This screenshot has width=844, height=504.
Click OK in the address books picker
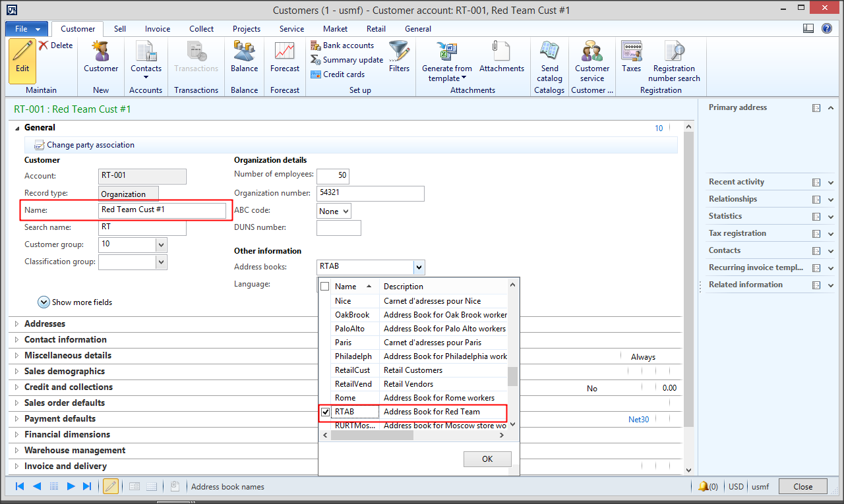[487, 459]
